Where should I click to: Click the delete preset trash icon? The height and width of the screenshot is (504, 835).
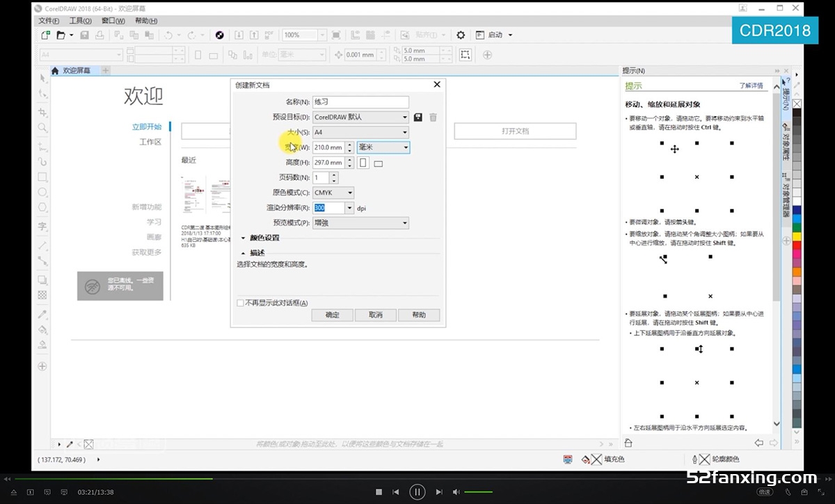pos(433,117)
